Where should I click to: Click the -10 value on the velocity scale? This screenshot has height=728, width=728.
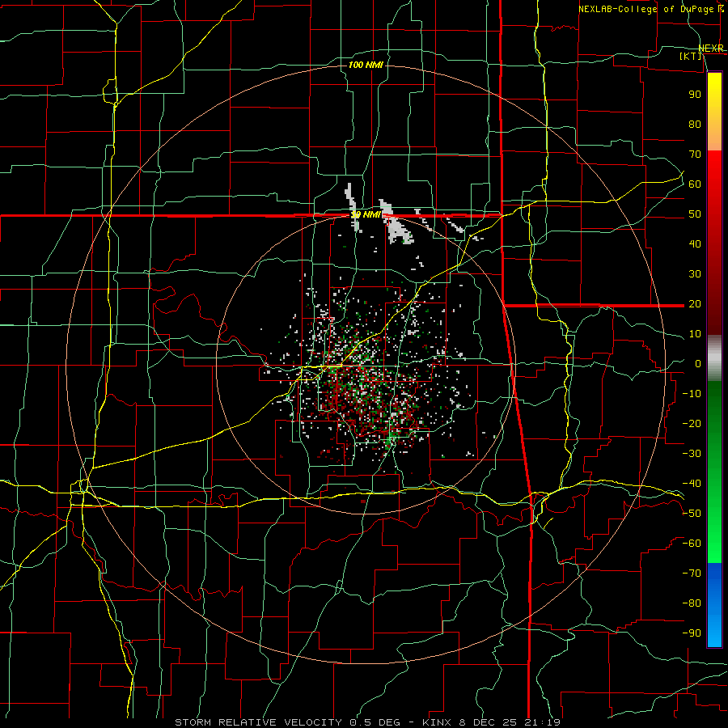(692, 394)
